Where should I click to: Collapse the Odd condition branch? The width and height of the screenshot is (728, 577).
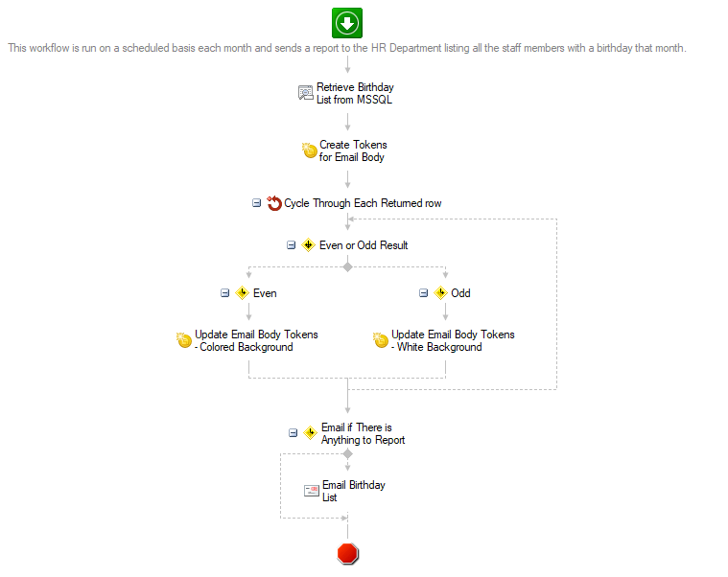[423, 293]
